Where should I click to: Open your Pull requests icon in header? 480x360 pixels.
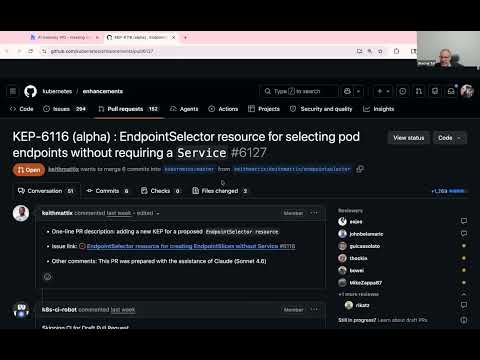[419, 91]
